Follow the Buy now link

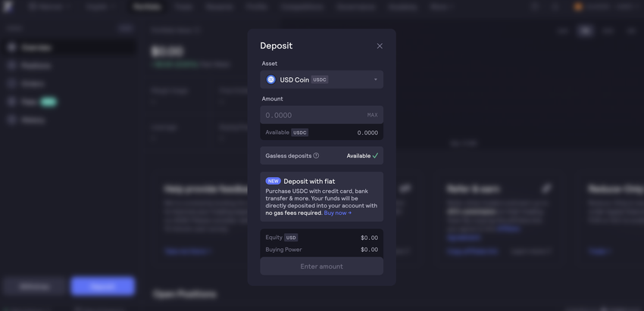pos(338,213)
